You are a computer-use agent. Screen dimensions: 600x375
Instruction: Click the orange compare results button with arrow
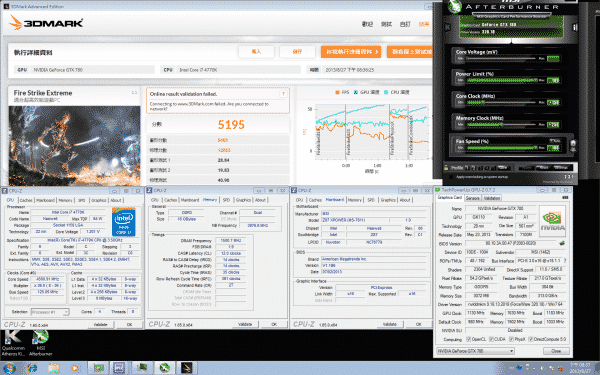pyautogui.click(x=351, y=52)
